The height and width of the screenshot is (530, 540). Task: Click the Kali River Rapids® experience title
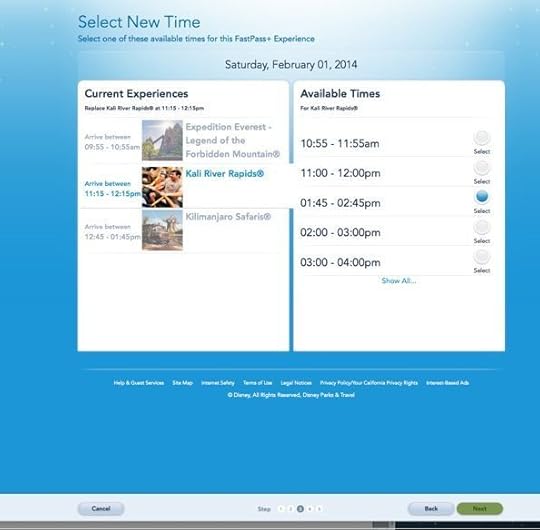[x=225, y=174]
